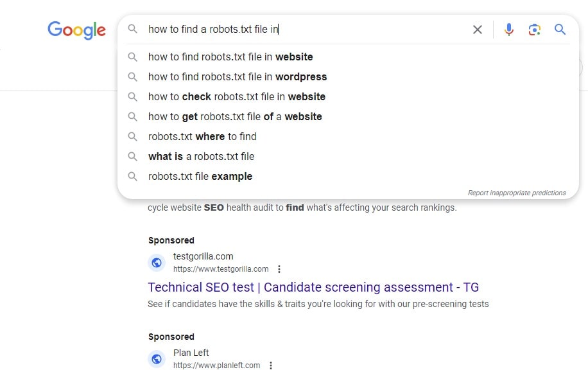The width and height of the screenshot is (588, 370).
Task: Choose 'robots.txt where to find' suggestion
Action: point(348,136)
